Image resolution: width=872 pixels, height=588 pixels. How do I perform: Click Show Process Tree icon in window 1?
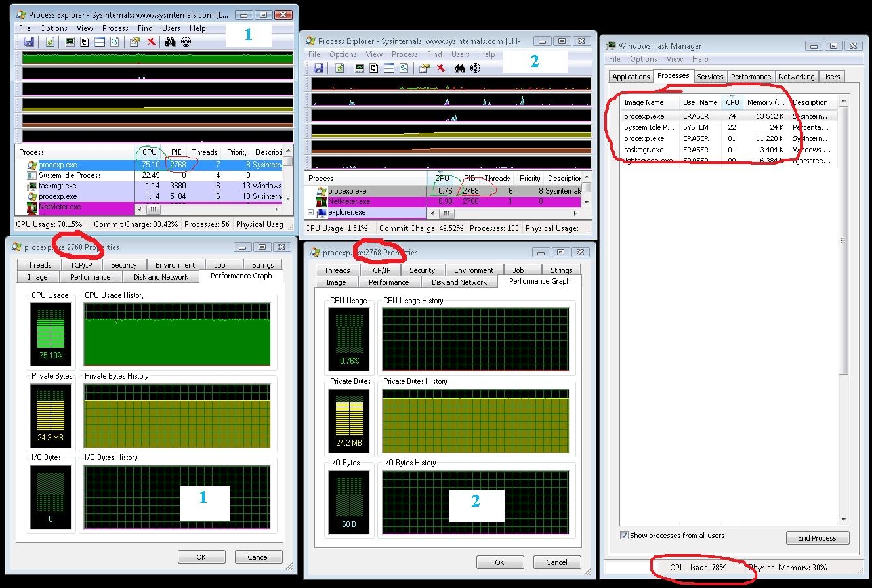click(85, 41)
